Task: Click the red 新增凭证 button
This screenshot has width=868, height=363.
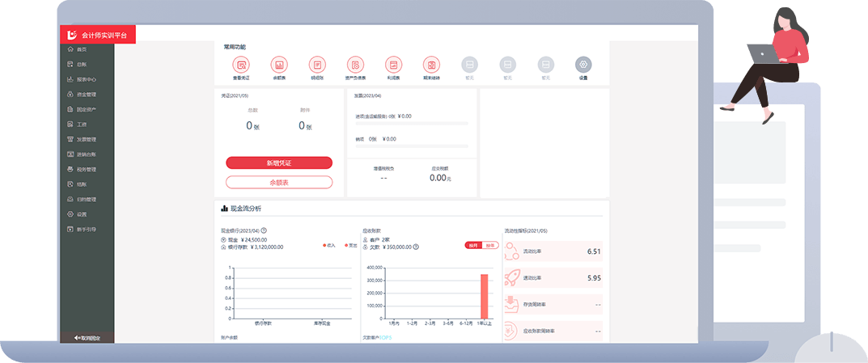Action: [279, 163]
